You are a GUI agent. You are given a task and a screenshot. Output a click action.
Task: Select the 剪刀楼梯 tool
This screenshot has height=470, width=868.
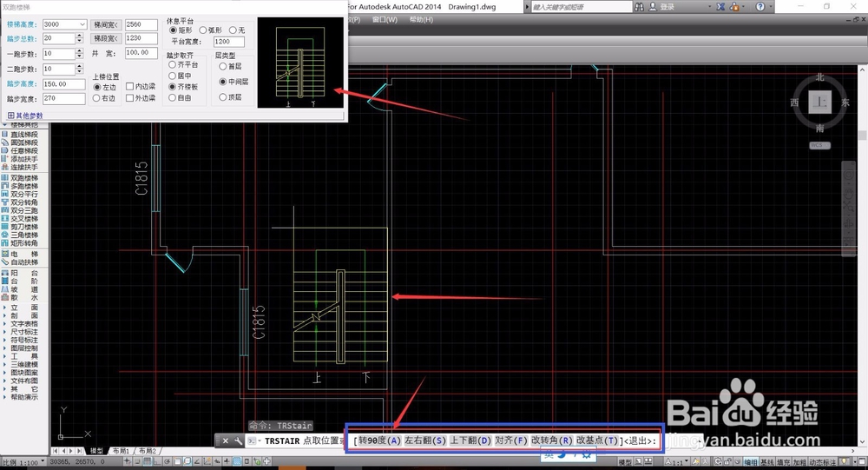point(20,227)
